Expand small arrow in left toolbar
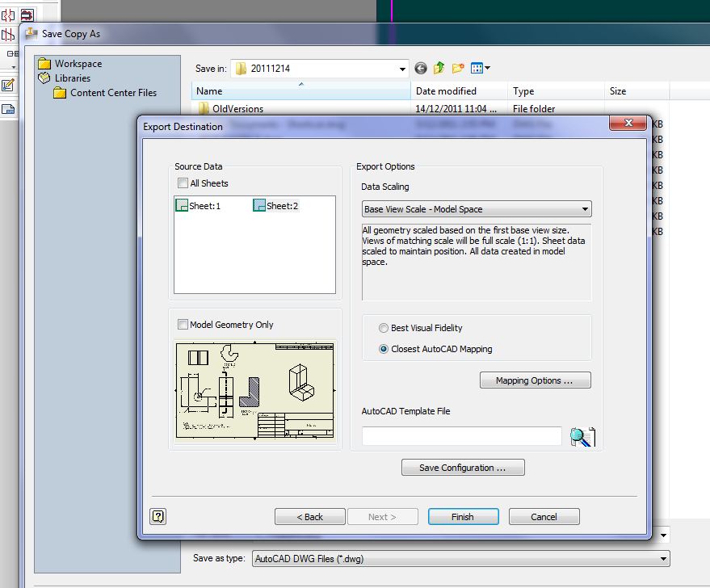710x588 pixels. click(x=14, y=67)
